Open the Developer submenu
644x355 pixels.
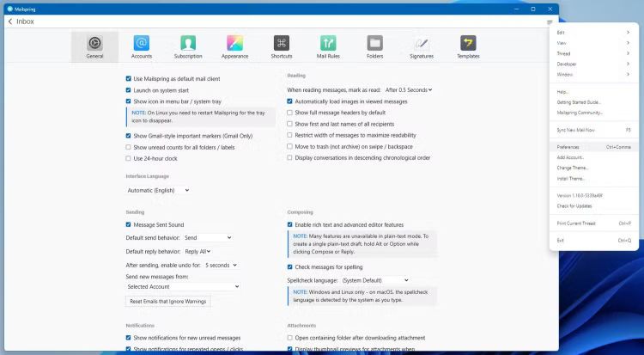593,64
